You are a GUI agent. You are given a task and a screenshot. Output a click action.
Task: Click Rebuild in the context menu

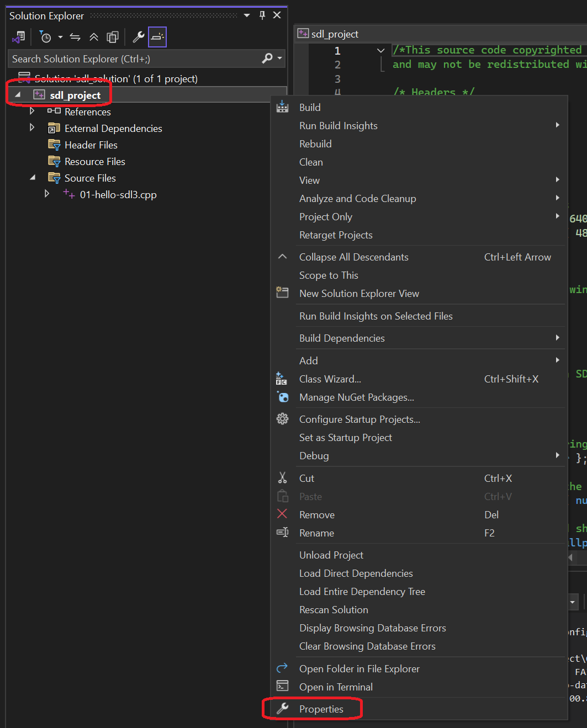315,144
